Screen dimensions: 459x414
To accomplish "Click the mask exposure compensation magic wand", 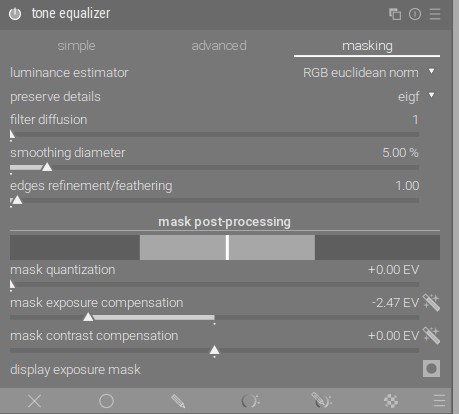I will [431, 302].
